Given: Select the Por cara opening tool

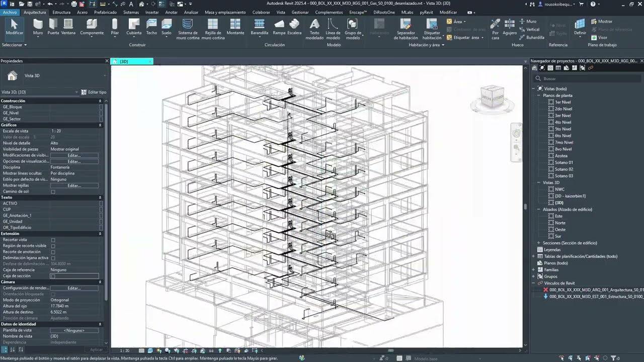Looking at the screenshot, I should 496,29.
